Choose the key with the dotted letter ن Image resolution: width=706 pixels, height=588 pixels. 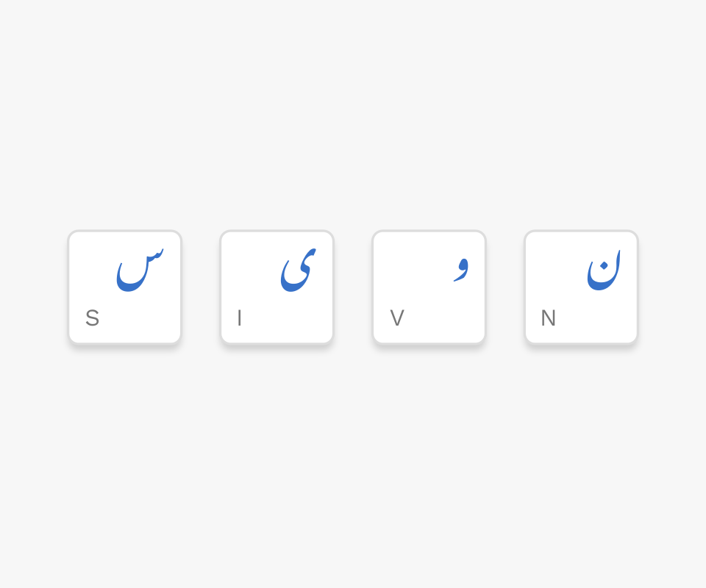[x=581, y=287]
